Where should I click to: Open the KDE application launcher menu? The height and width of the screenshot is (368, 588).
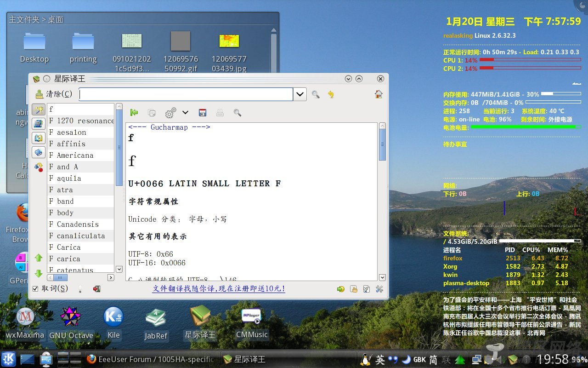pyautogui.click(x=8, y=359)
